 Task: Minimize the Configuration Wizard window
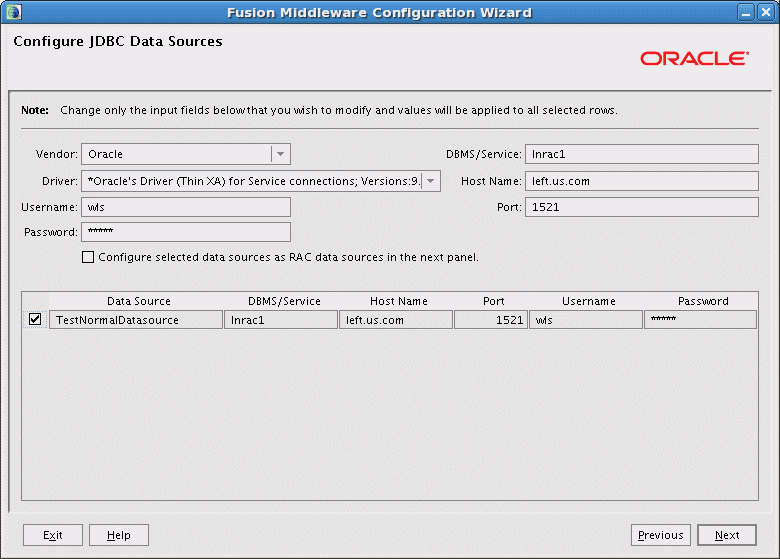coord(745,12)
